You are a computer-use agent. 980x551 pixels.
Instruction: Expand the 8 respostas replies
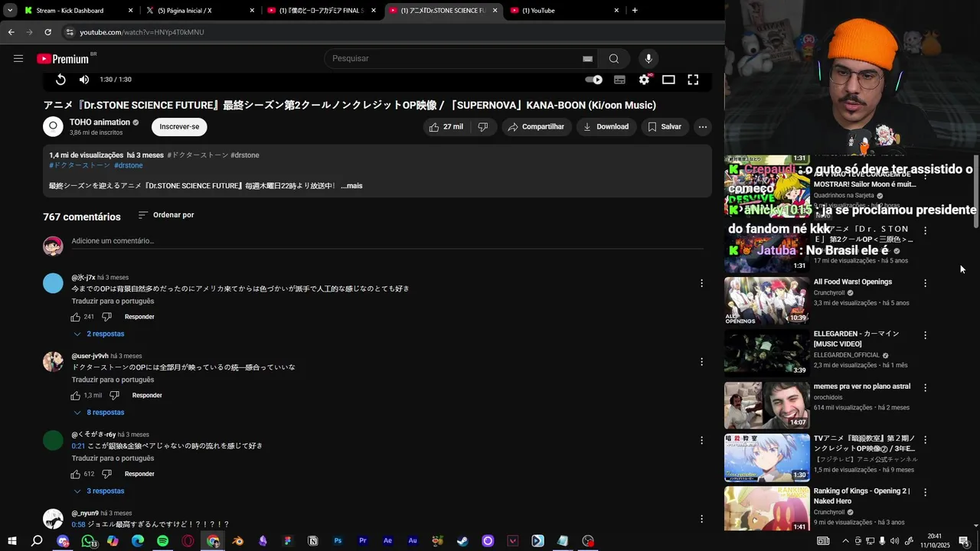[x=99, y=412]
